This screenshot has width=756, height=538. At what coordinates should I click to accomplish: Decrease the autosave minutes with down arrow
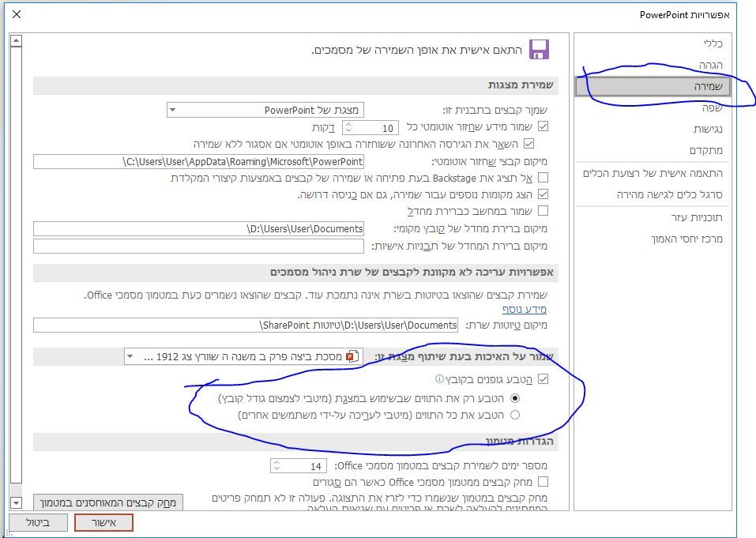(348, 131)
